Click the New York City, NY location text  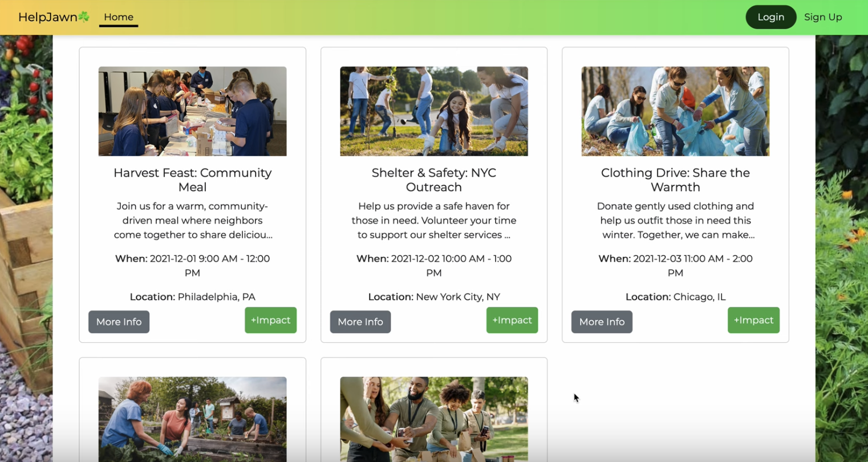(458, 297)
